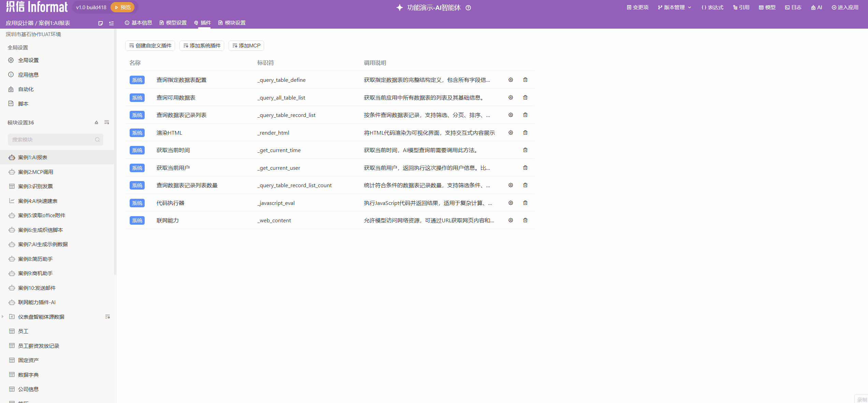
Task: Click the module search magnifier icon
Action: click(x=97, y=139)
